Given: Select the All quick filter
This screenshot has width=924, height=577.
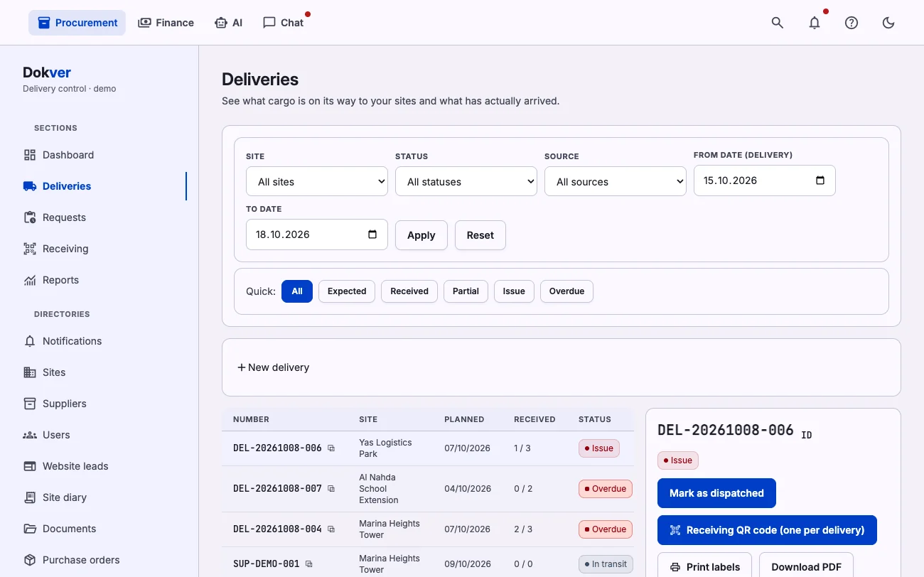Looking at the screenshot, I should (297, 291).
